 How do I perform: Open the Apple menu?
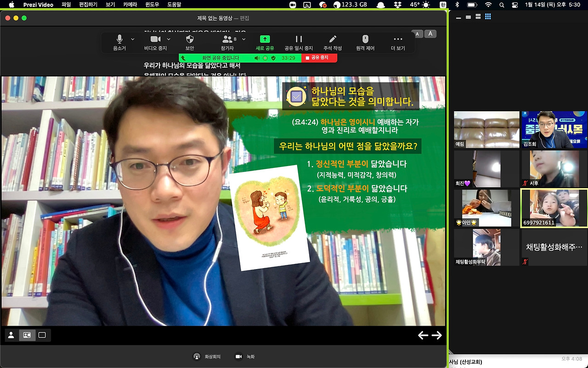coord(11,5)
